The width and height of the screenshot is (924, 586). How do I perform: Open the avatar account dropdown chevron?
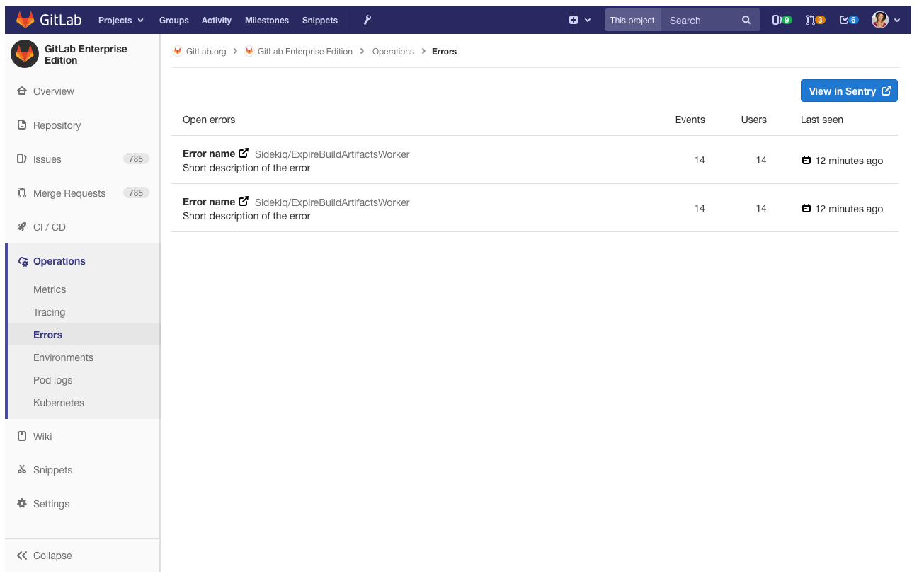tap(897, 20)
